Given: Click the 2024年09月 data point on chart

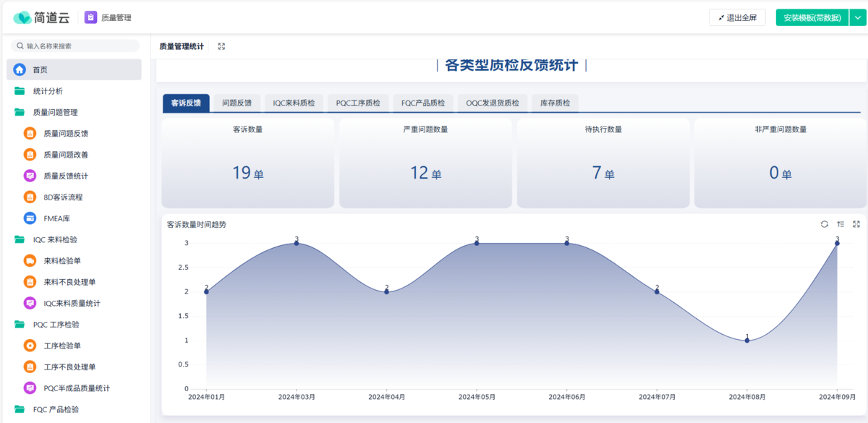Looking at the screenshot, I should tap(838, 243).
